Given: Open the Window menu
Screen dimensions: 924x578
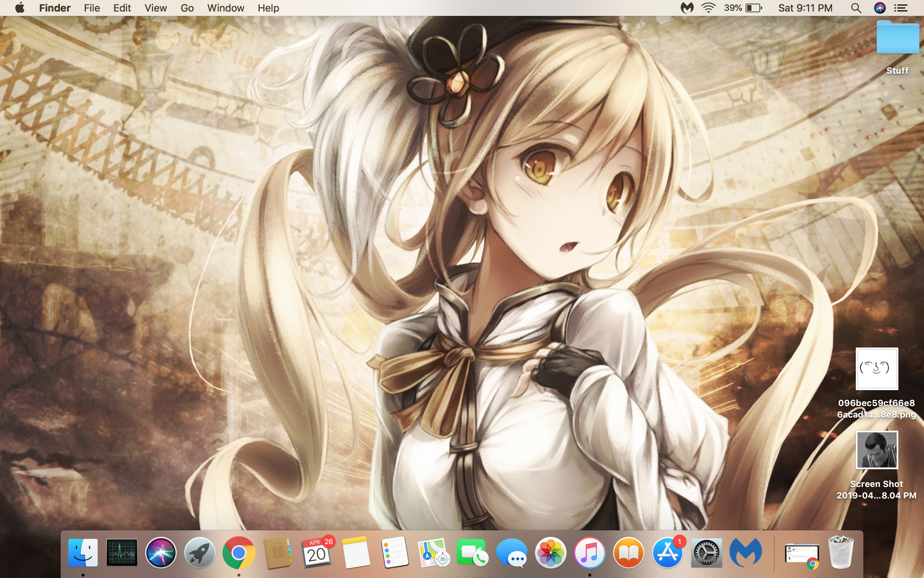Looking at the screenshot, I should click(x=226, y=8).
